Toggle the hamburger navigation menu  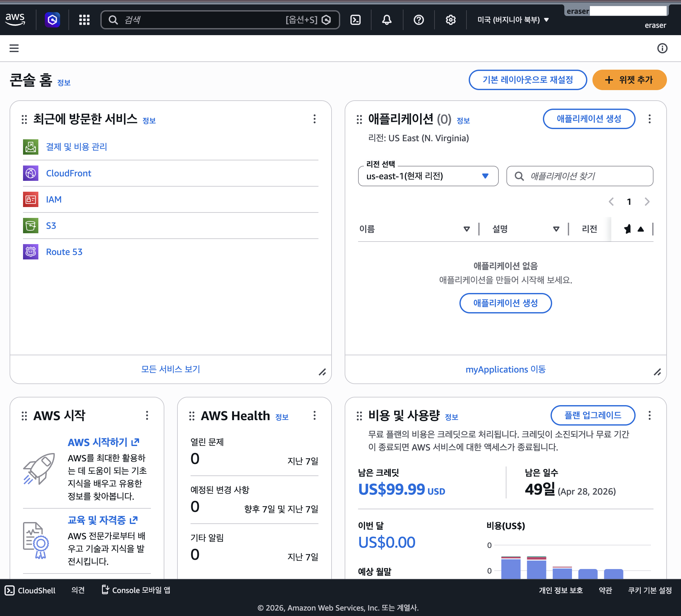point(14,48)
